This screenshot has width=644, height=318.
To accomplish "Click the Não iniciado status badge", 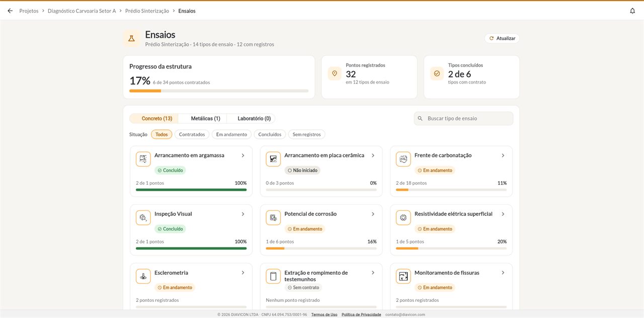I will click(302, 171).
